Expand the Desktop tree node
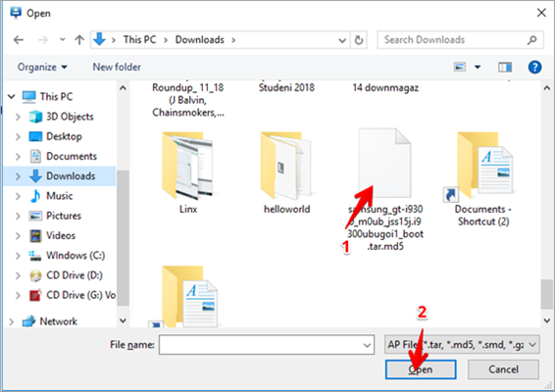The image size is (555, 392). (18, 136)
